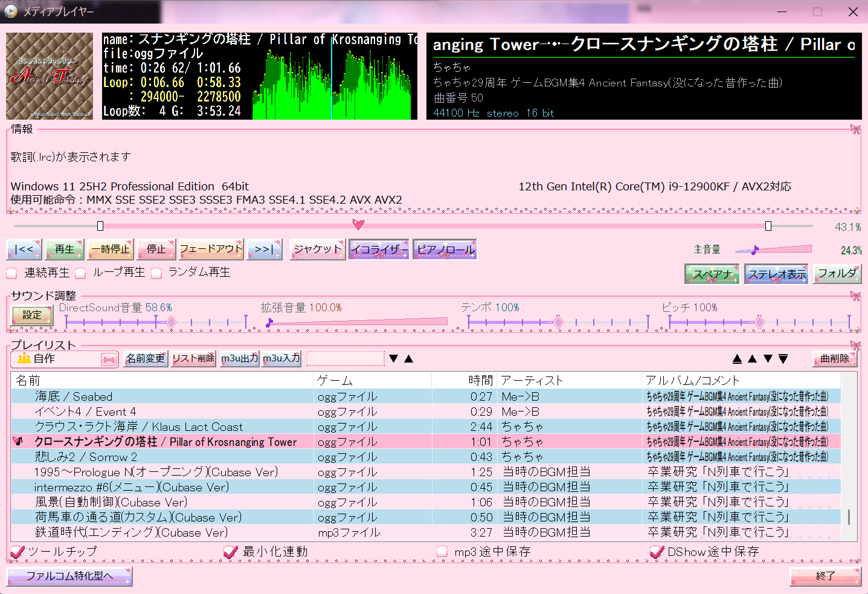Toggle the スペアナ spectrum analyzer

pyautogui.click(x=712, y=274)
